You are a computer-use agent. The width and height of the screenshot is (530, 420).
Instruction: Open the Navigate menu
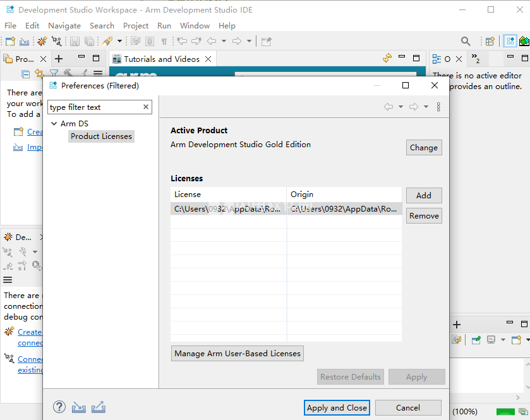tap(64, 26)
